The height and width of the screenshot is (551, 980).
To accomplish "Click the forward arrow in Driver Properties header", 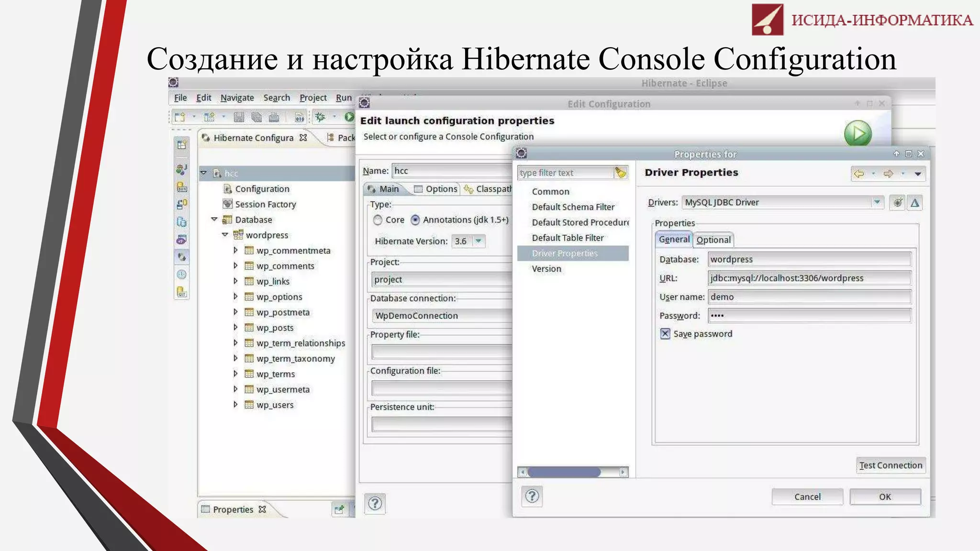I will tap(888, 174).
